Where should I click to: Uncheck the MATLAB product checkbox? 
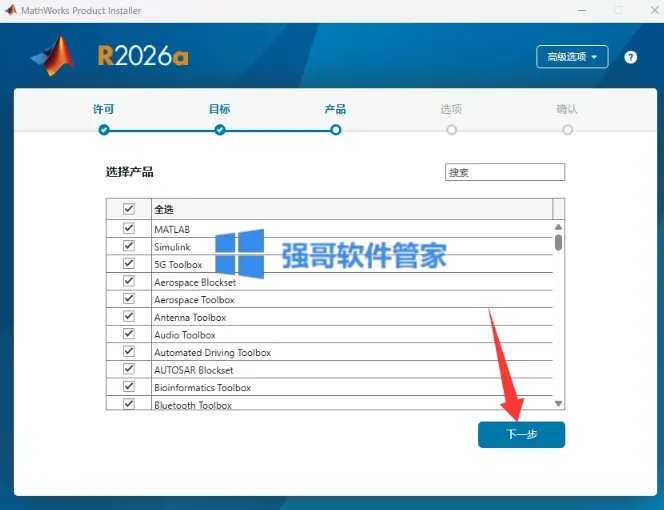click(x=129, y=228)
